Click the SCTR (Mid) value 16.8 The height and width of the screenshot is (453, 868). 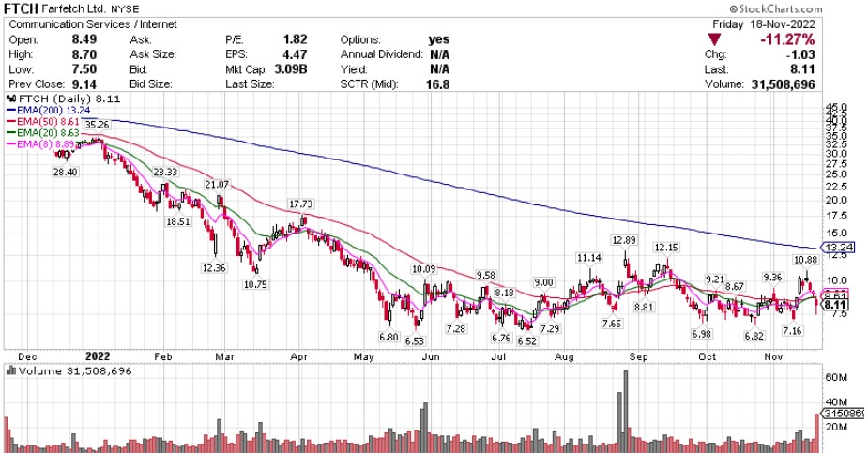tap(437, 84)
